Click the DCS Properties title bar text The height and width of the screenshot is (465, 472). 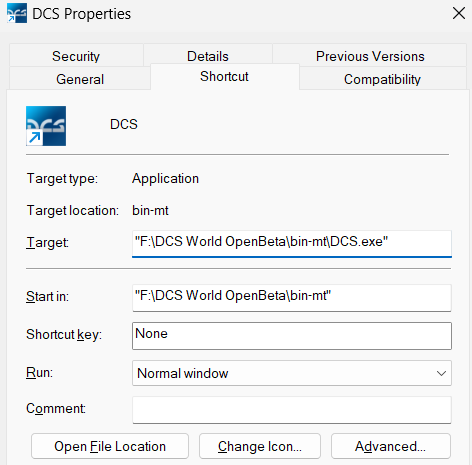tap(82, 14)
